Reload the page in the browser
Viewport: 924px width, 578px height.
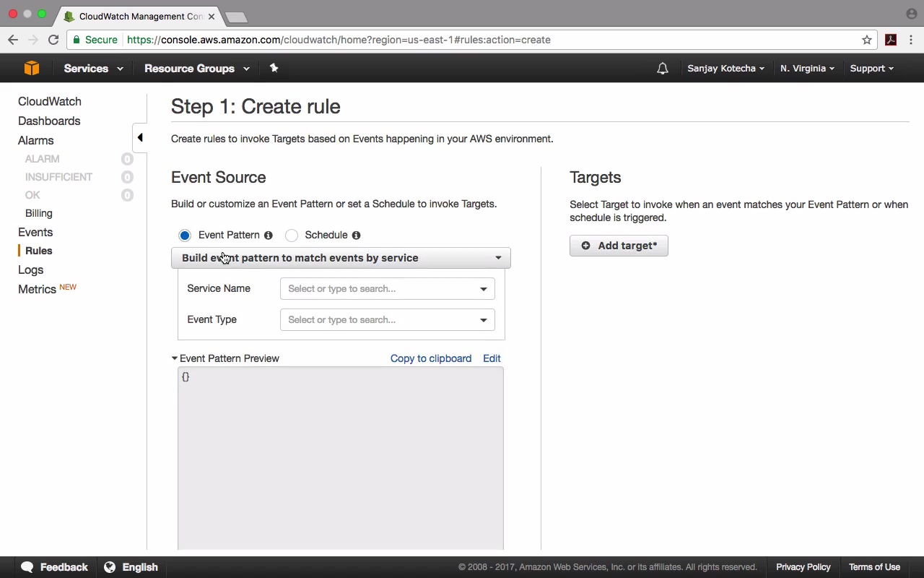click(53, 40)
